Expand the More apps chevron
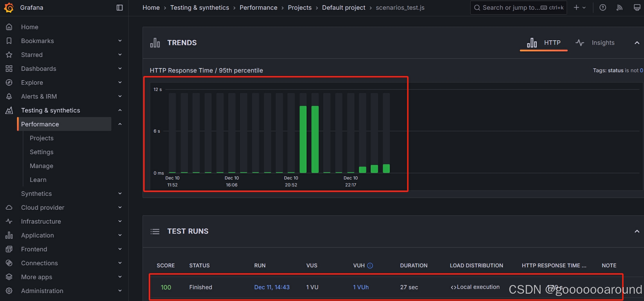644x301 pixels. pos(120,277)
